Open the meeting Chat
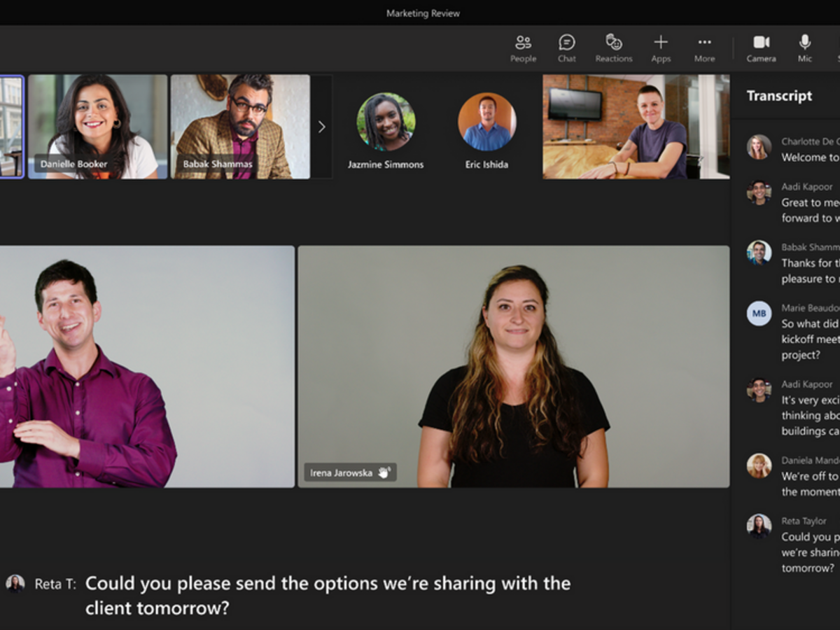Viewport: 840px width, 630px height. point(567,48)
